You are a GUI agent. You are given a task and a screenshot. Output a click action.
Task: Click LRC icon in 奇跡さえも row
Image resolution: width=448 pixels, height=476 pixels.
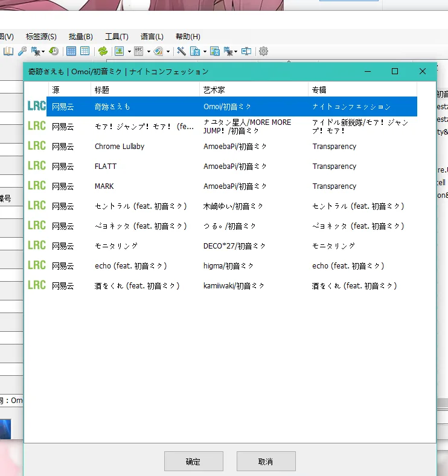37,106
